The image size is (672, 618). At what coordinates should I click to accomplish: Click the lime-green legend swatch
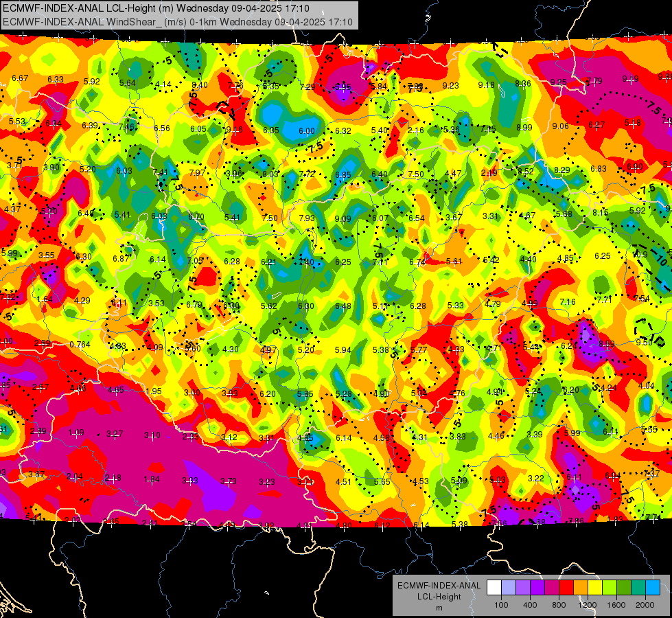point(610,588)
